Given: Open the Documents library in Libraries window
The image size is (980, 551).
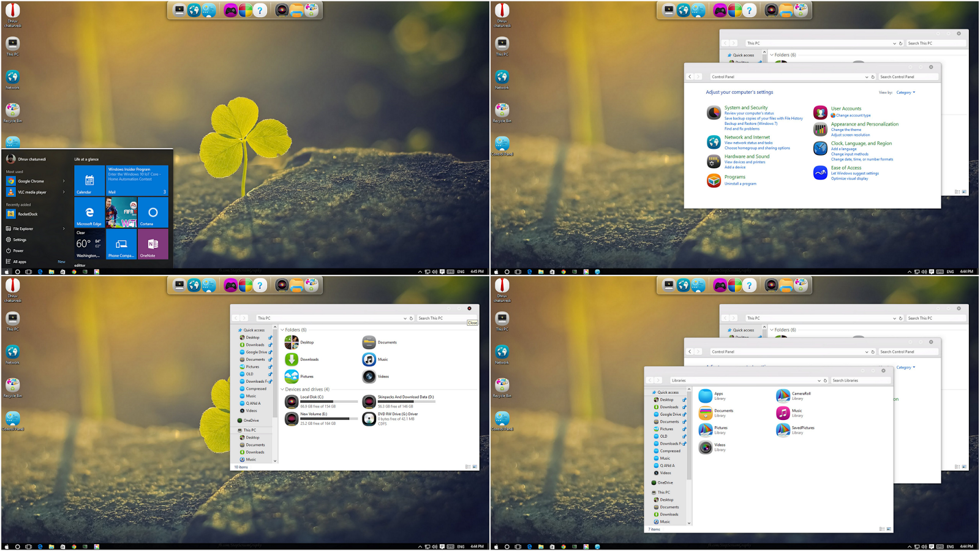Looking at the screenshot, I should [x=717, y=413].
